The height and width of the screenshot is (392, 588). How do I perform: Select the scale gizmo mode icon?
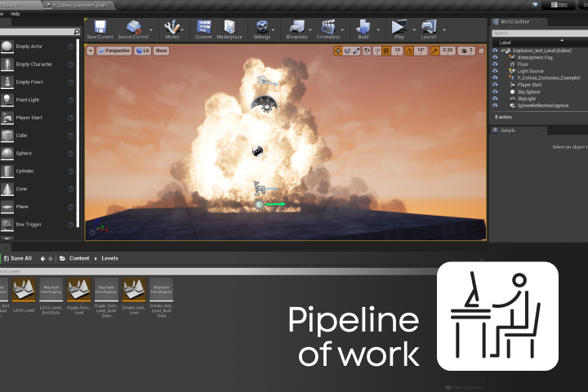pos(356,51)
